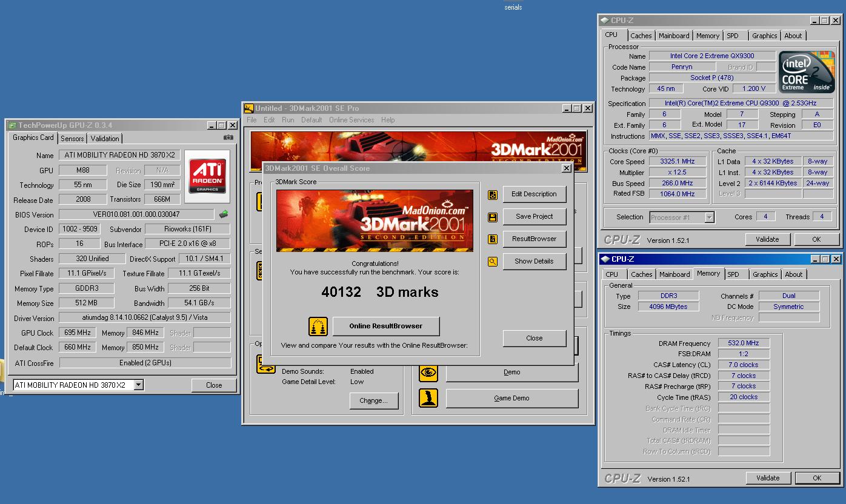Click the Game Demo button in 3DMark
846x504 pixels.
point(511,398)
